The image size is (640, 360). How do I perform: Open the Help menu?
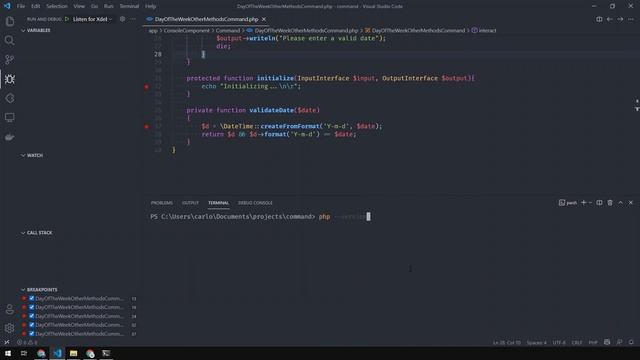(151, 6)
